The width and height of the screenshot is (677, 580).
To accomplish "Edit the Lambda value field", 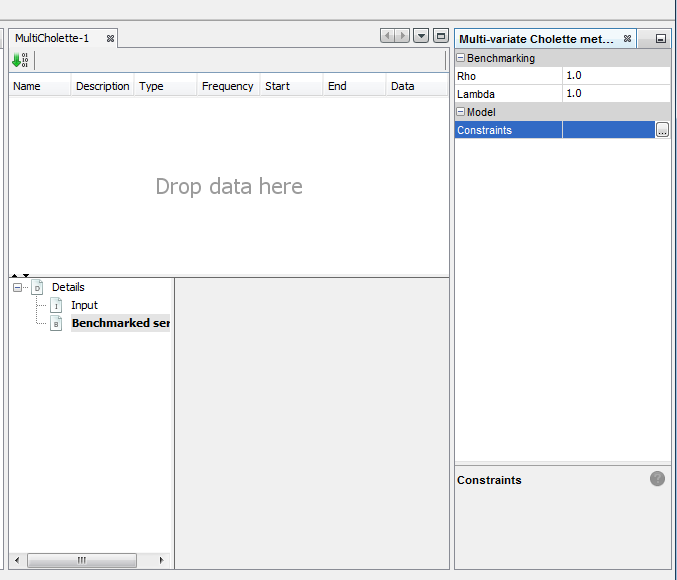I will coord(615,94).
